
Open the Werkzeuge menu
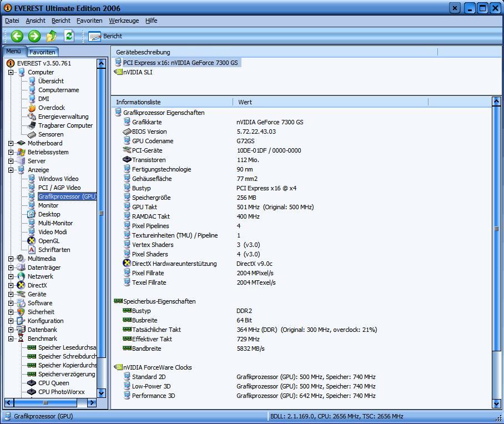coord(124,21)
